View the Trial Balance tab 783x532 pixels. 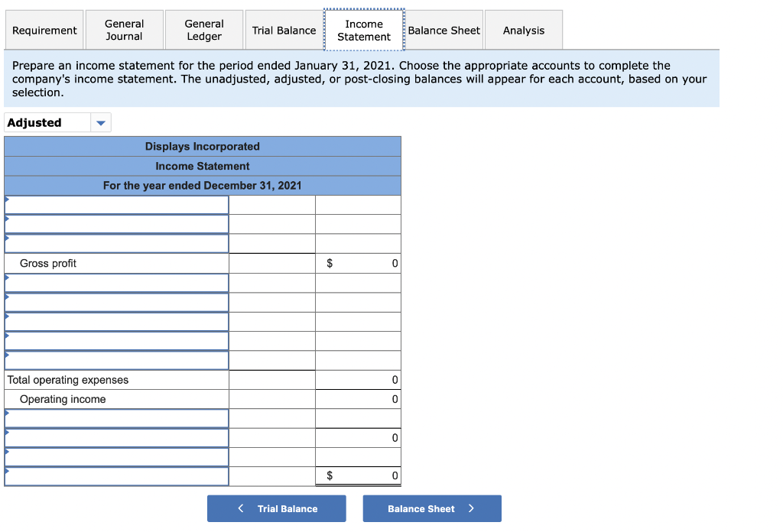(x=284, y=30)
